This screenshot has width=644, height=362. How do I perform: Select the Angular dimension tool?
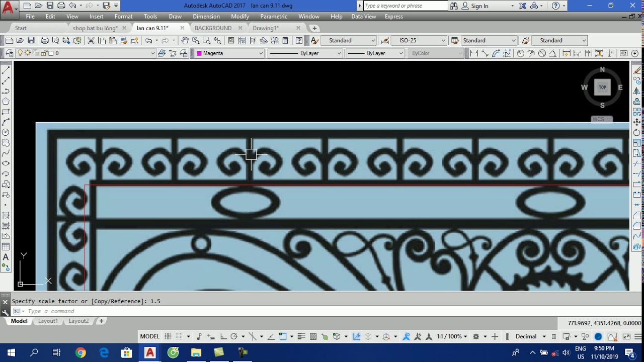point(552,53)
